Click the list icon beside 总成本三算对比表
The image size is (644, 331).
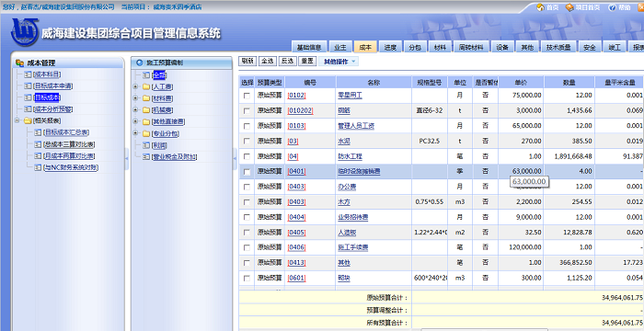click(38, 144)
